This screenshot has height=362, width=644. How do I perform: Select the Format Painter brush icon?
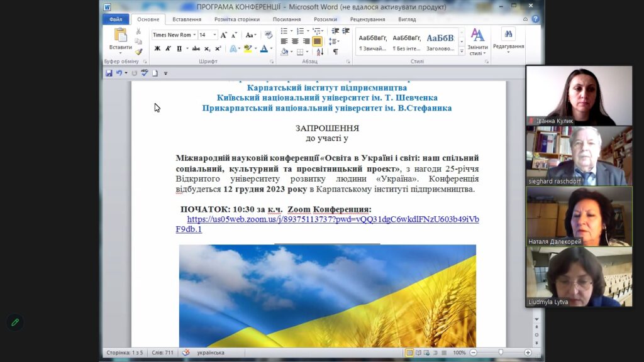click(x=138, y=52)
